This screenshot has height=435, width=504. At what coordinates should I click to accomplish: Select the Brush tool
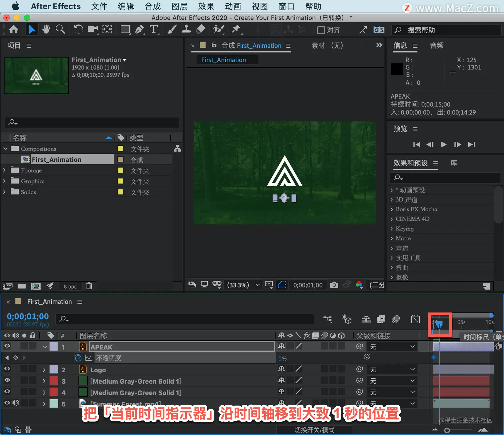172,29
